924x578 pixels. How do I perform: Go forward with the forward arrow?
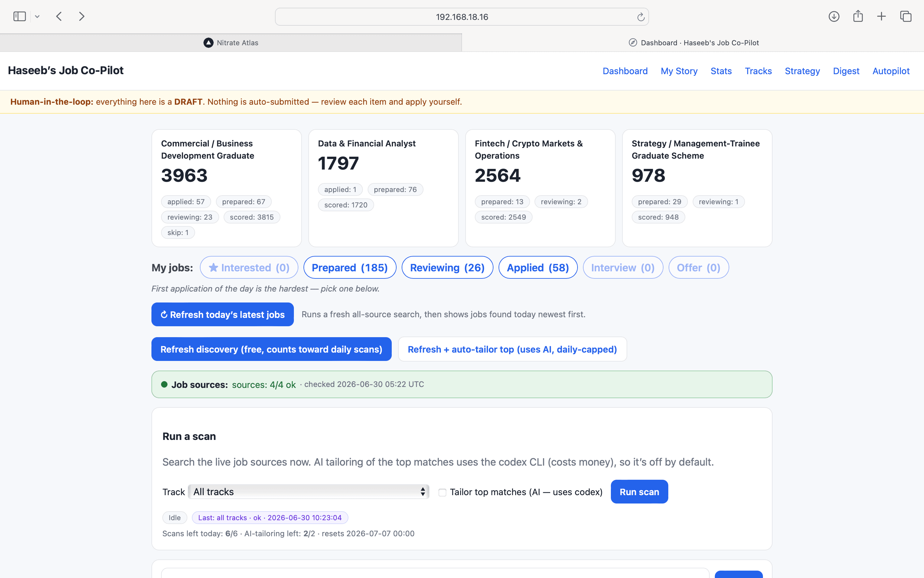(x=81, y=16)
